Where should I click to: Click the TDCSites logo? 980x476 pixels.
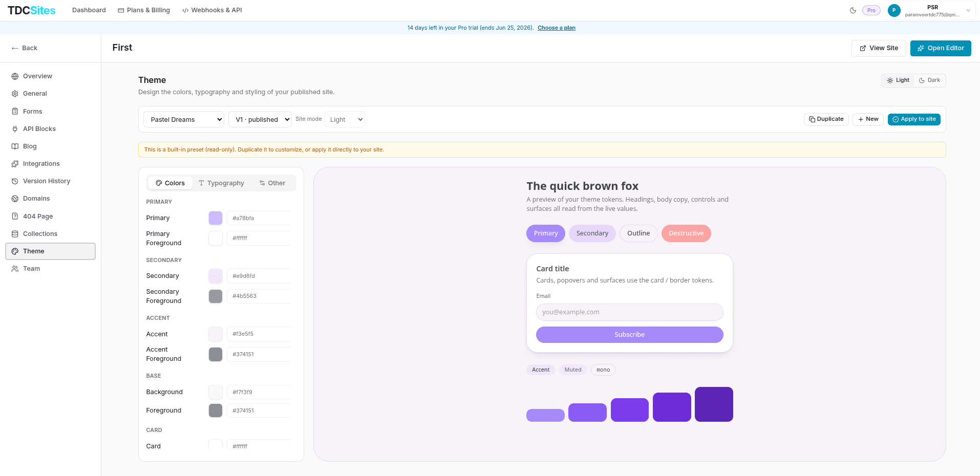pos(31,10)
